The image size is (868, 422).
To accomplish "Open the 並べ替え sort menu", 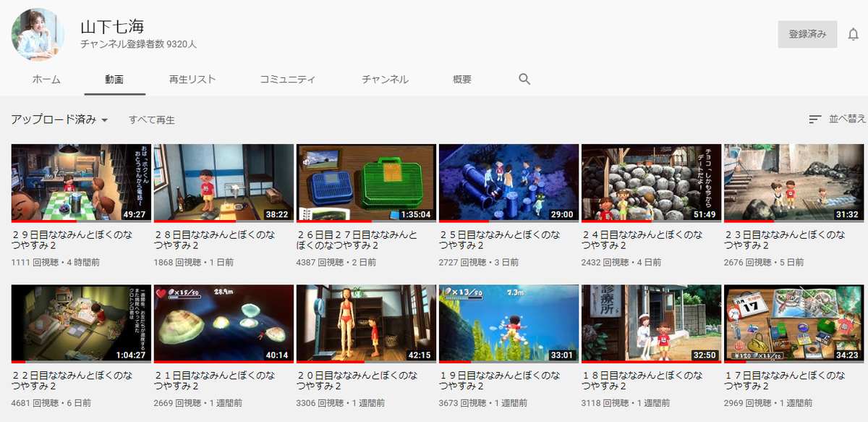I will click(837, 119).
